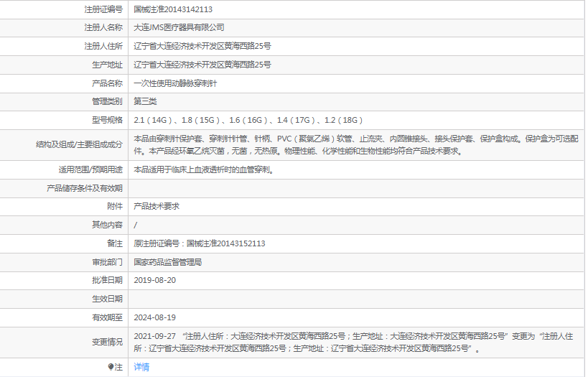Click the 备注 label
This screenshot has height=377, width=588.
click(x=115, y=243)
